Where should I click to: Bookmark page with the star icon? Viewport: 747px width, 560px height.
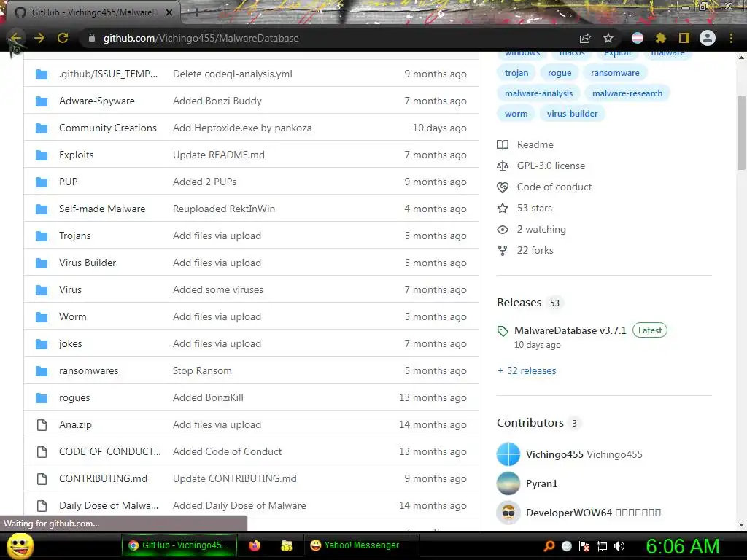[608, 38]
